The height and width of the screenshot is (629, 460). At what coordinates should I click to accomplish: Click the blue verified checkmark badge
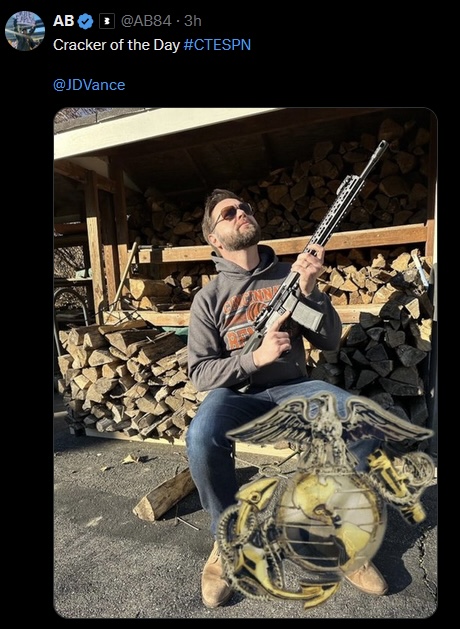click(85, 21)
